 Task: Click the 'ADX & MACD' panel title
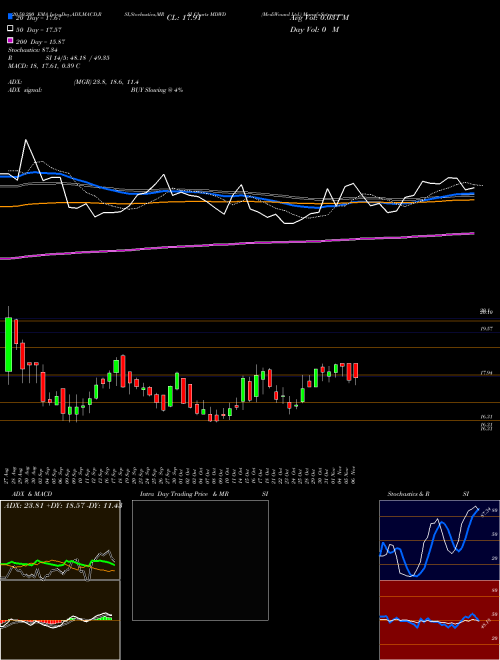(x=32, y=494)
